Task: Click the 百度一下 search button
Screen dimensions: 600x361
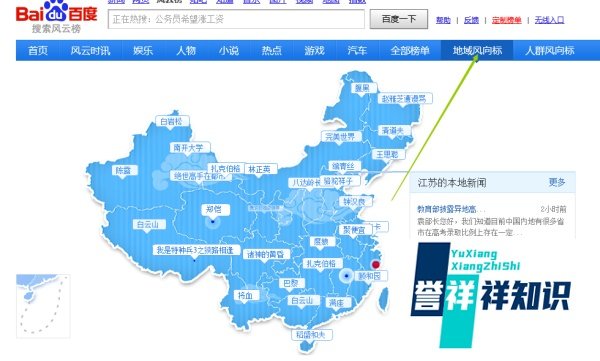Action: [399, 19]
